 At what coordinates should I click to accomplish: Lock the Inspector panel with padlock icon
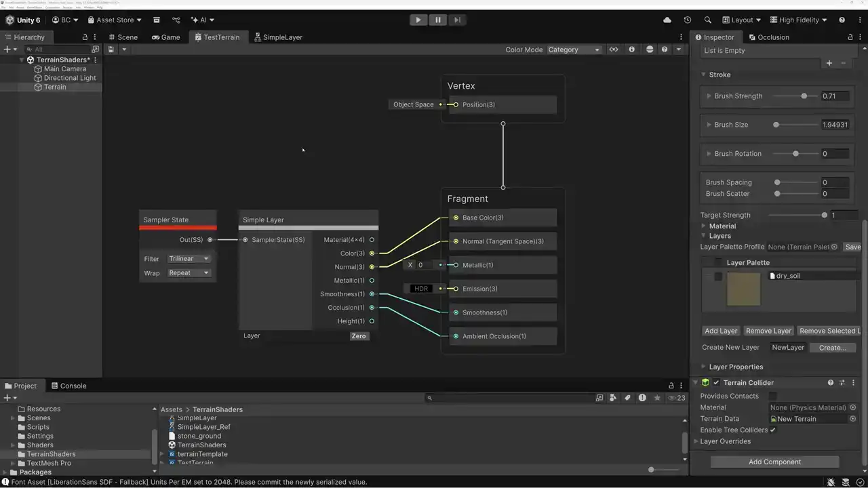coord(850,37)
